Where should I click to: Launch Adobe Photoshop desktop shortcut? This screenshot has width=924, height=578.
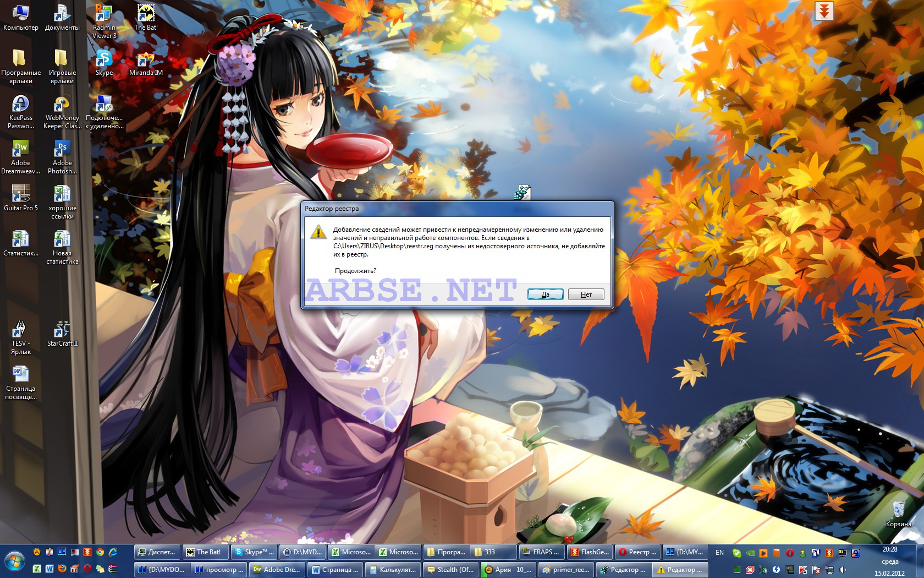[x=62, y=157]
